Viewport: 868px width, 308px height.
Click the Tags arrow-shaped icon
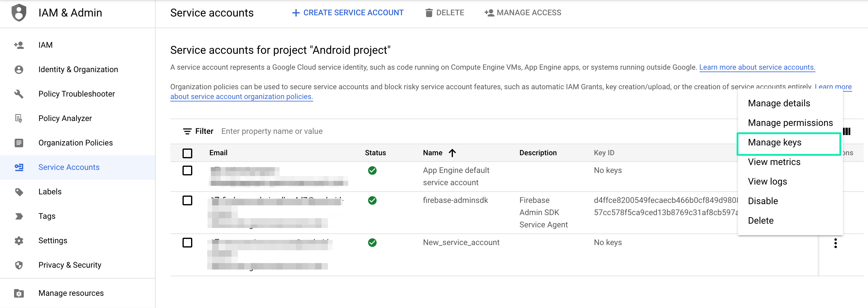coord(19,216)
